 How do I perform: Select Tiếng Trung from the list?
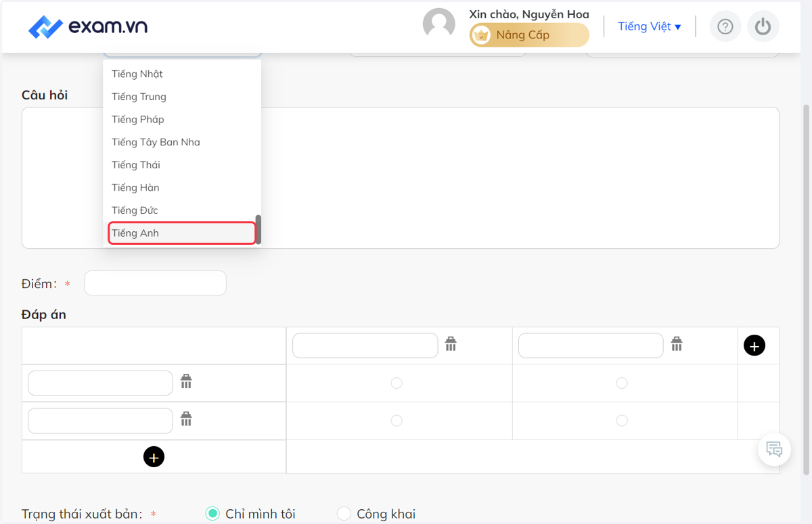[x=181, y=97]
